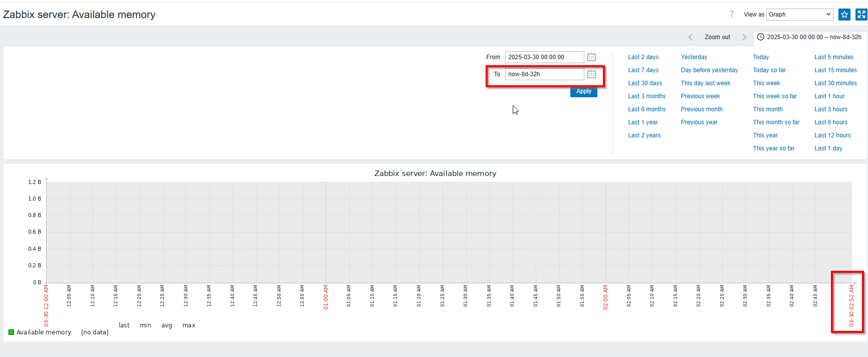Image resolution: width=868 pixels, height=357 pixels.
Task: Choose Previous week range
Action: click(700, 96)
